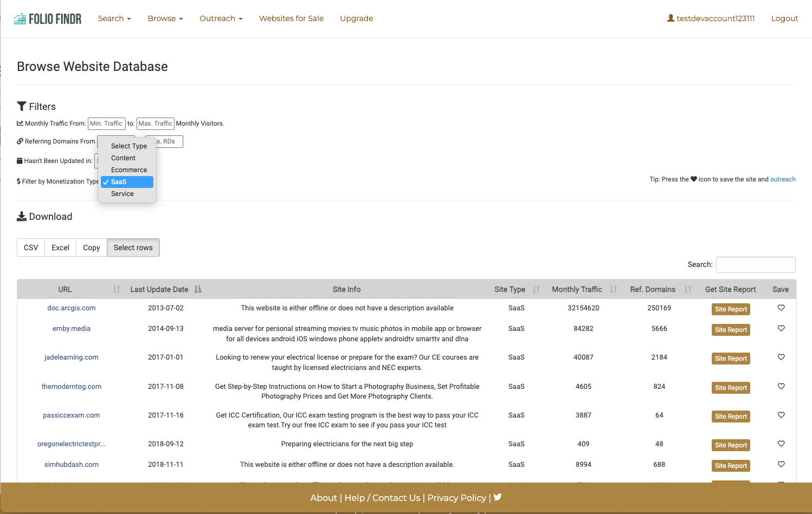Focus the Max. Traffic input field
Screen dimensions: 812x514
156,123
